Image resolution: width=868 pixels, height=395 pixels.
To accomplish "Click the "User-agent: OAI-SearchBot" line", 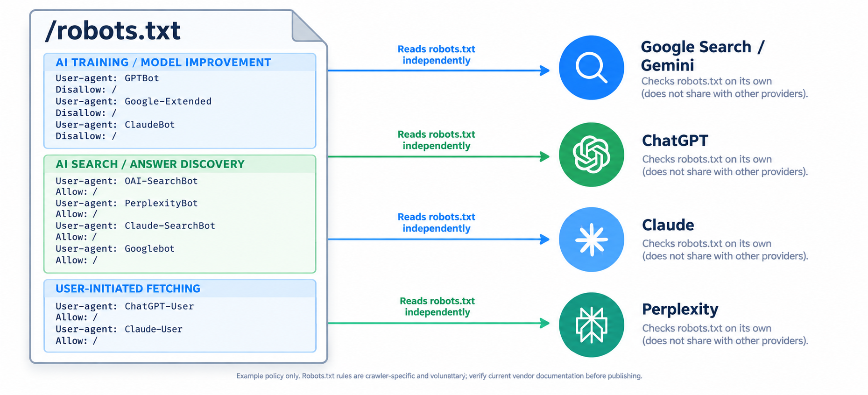I will [127, 181].
